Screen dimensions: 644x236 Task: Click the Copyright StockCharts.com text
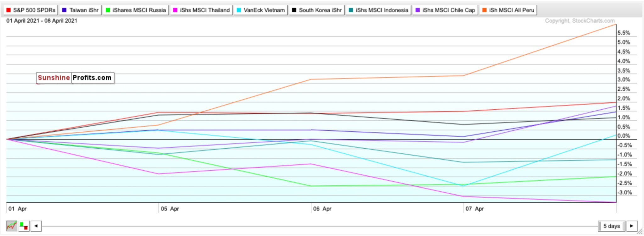coord(580,21)
